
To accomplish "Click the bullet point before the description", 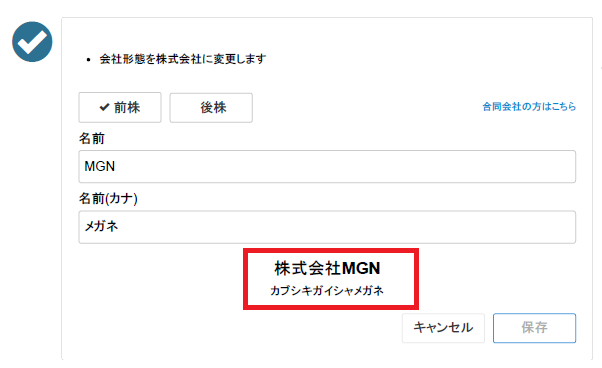I will [x=89, y=59].
